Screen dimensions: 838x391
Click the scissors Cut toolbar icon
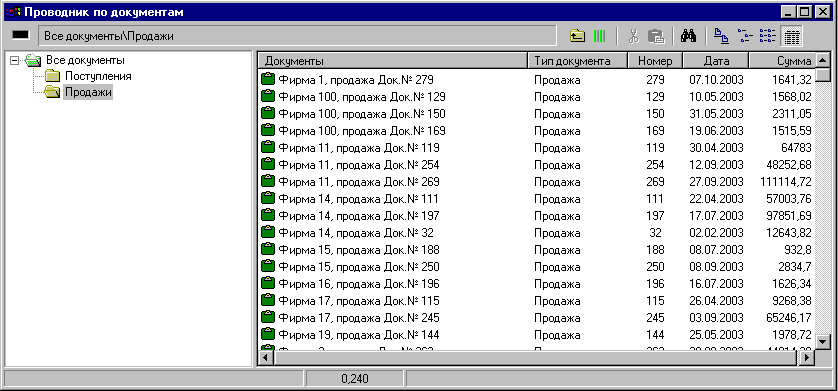pyautogui.click(x=633, y=36)
